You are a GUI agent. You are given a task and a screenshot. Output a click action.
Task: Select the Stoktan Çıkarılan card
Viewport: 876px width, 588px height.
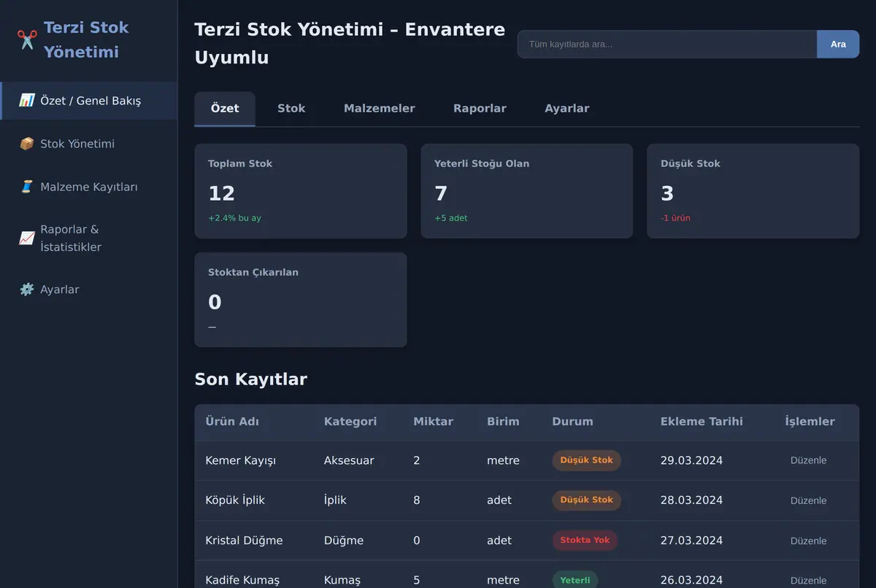pos(301,300)
